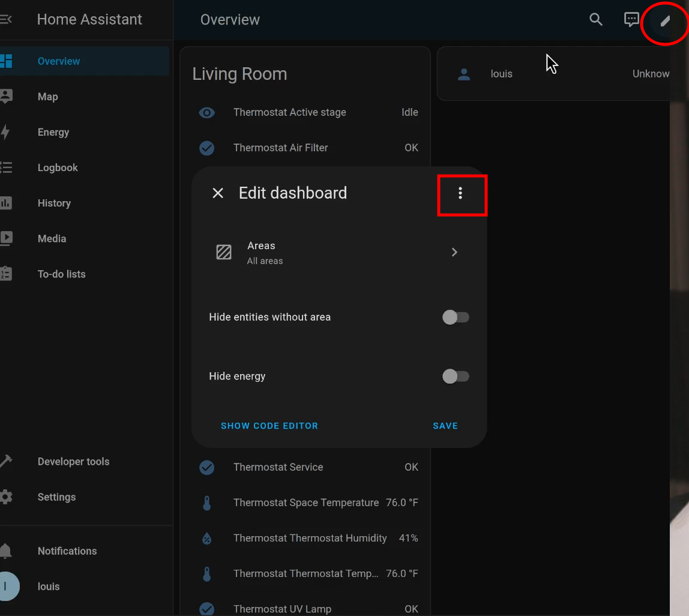Click the Developer tools hammer icon
689x616 pixels.
[6, 460]
